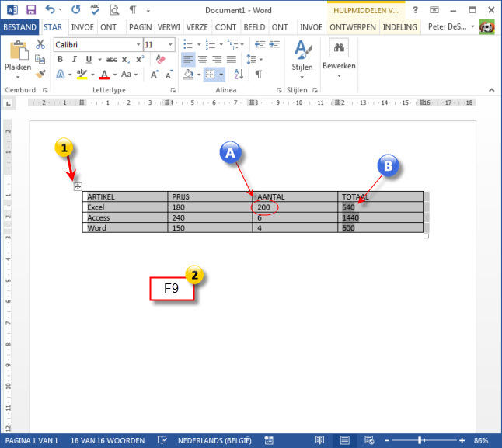
Task: Decrease font size with shrink font button
Action: pyautogui.click(x=169, y=75)
